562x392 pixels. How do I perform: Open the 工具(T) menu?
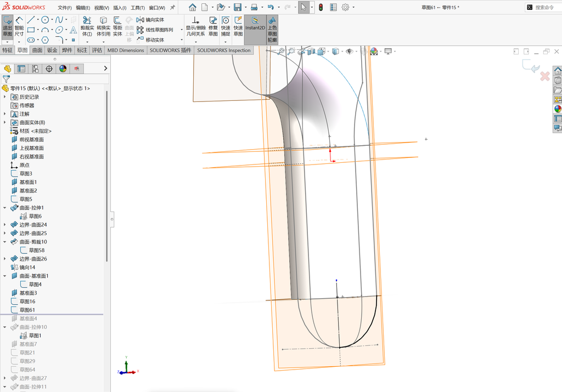coord(138,8)
